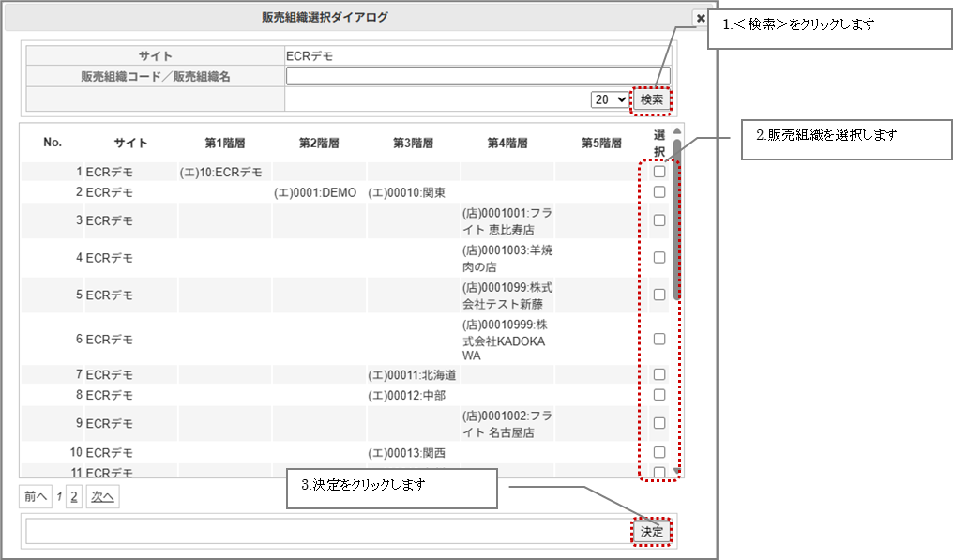The width and height of the screenshot is (953, 560).
Task: Click the scrollbar up arrow in the list
Action: click(x=677, y=131)
